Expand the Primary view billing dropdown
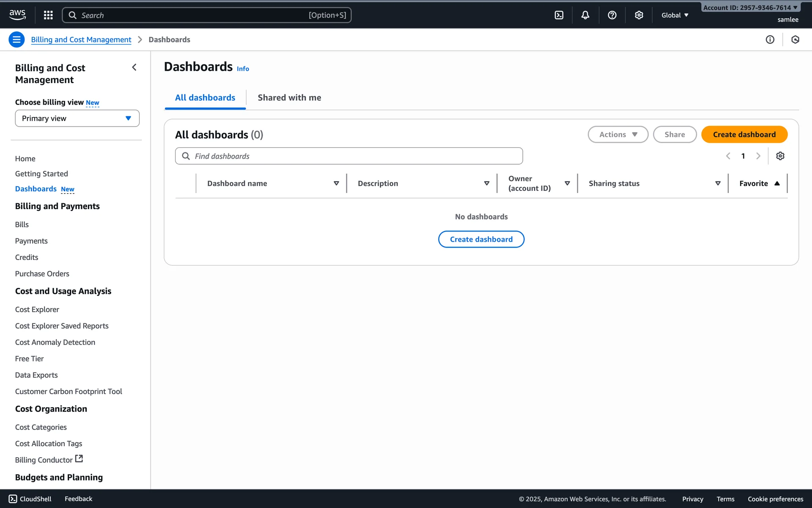This screenshot has width=812, height=508. pyautogui.click(x=77, y=119)
